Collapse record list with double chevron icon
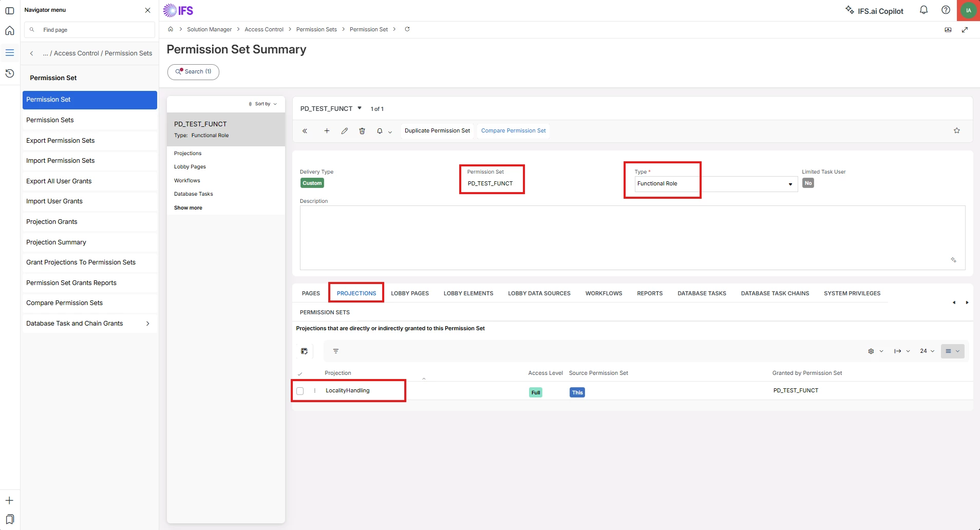 (305, 131)
